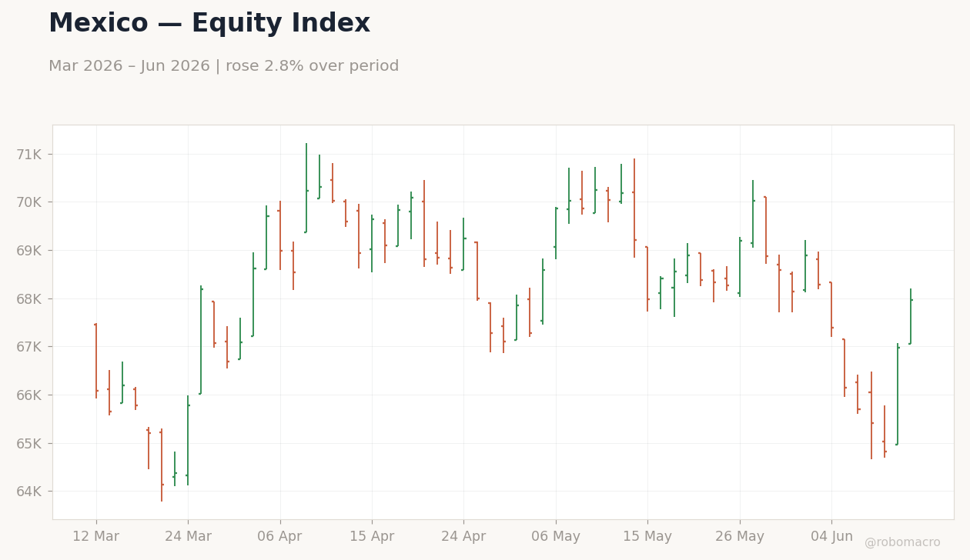Click the Mexico — Equity Index title

209,24
